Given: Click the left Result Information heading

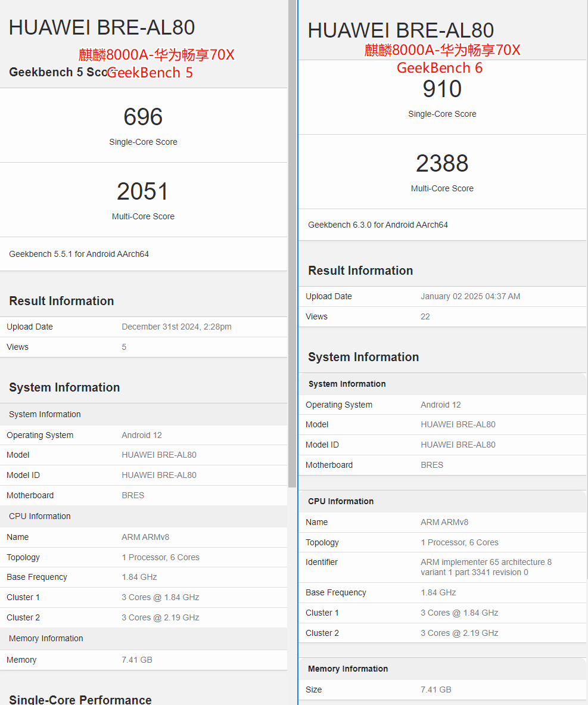Looking at the screenshot, I should tap(61, 301).
